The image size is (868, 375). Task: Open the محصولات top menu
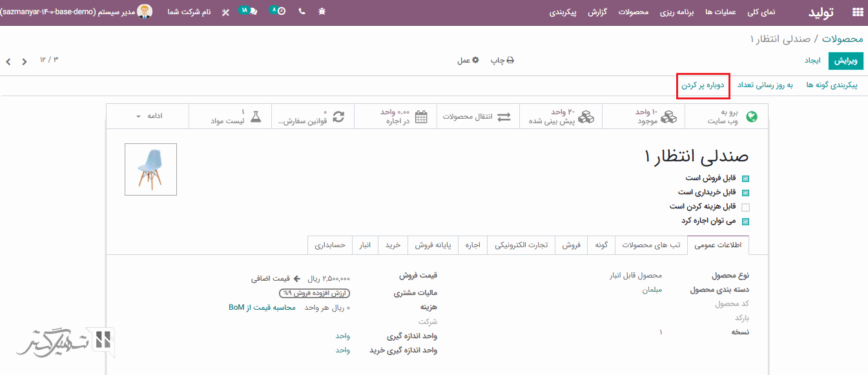633,12
